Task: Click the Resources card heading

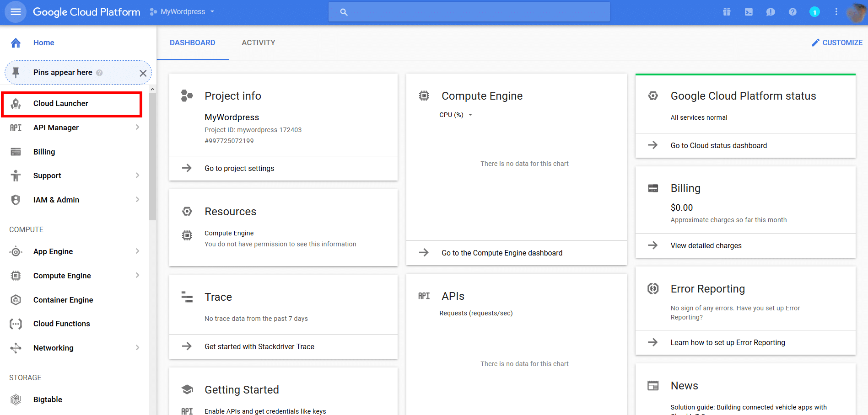Action: (x=230, y=212)
